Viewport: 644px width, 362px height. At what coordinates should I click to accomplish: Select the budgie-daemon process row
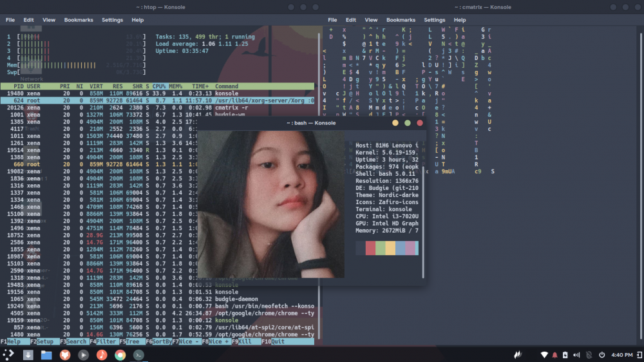157,299
